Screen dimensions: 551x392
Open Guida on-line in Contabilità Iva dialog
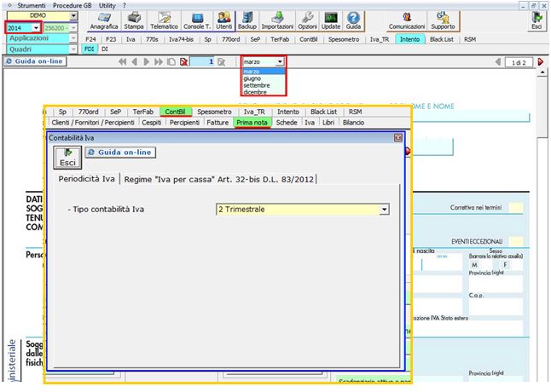(x=120, y=153)
